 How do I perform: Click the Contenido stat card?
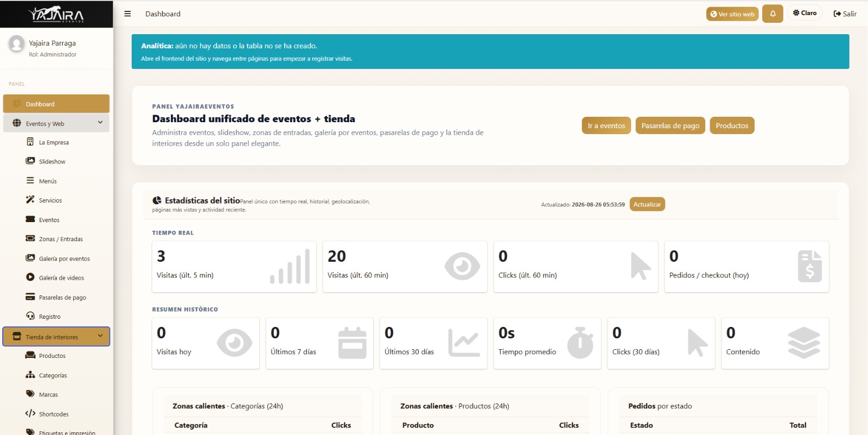click(x=775, y=343)
